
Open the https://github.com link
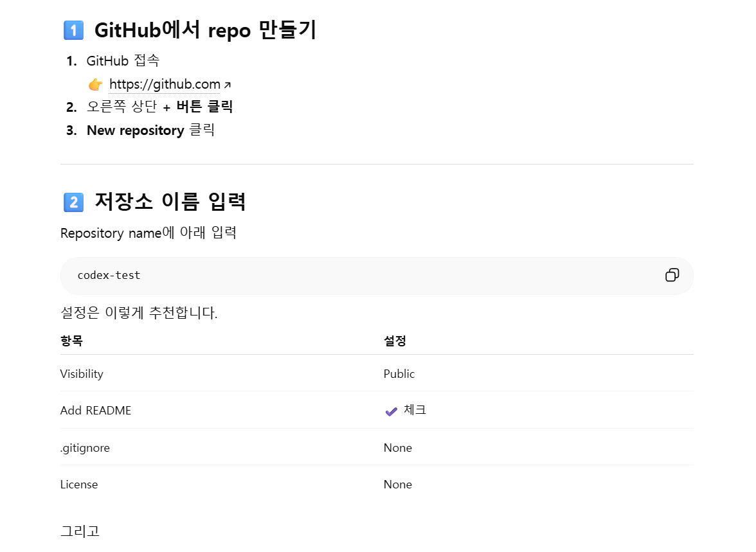pyautogui.click(x=165, y=84)
